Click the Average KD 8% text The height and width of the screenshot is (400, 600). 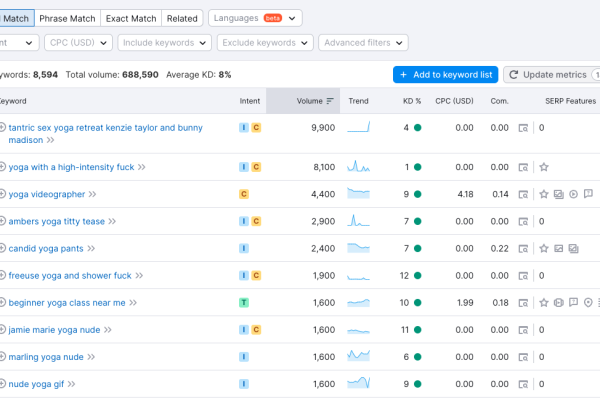[x=199, y=75]
